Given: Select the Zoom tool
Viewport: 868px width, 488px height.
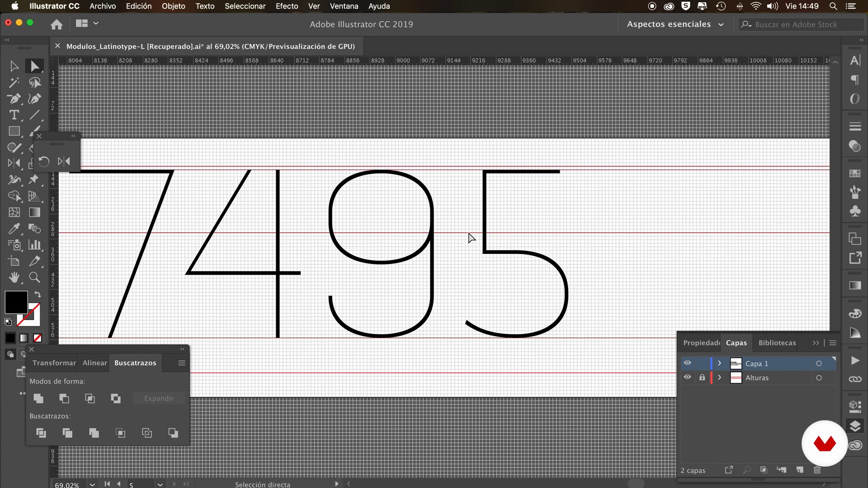Looking at the screenshot, I should click(x=34, y=277).
